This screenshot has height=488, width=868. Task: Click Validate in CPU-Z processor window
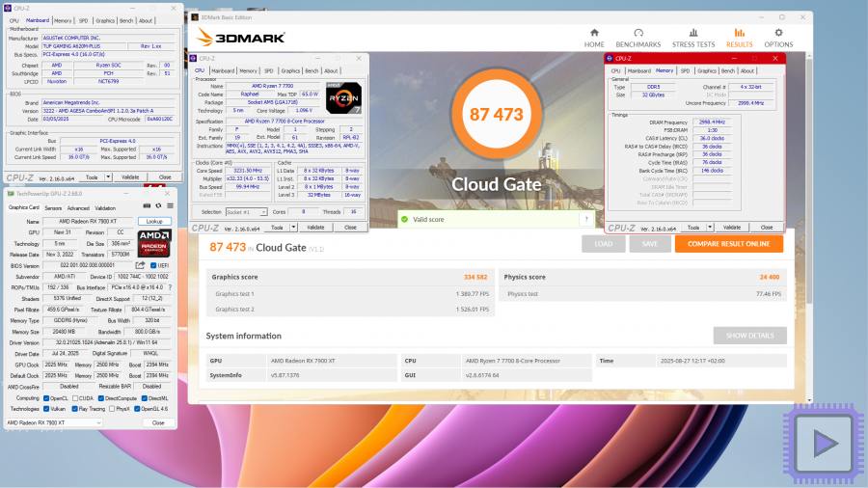coord(315,228)
